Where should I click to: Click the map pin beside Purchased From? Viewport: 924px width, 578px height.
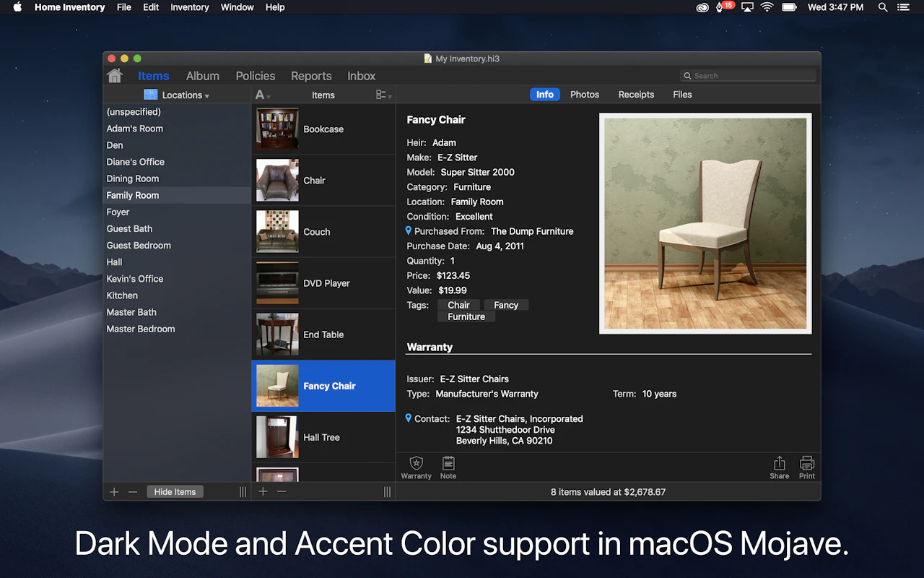409,231
